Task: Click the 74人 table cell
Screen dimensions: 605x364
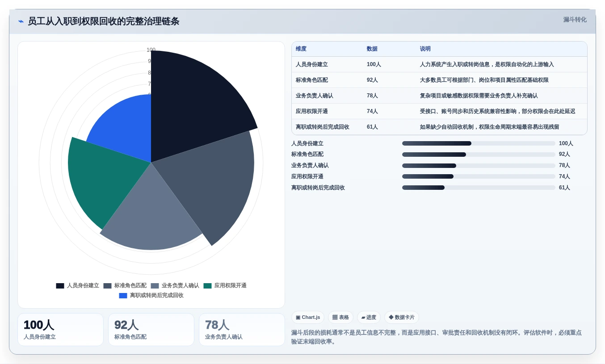Action: 373,111
